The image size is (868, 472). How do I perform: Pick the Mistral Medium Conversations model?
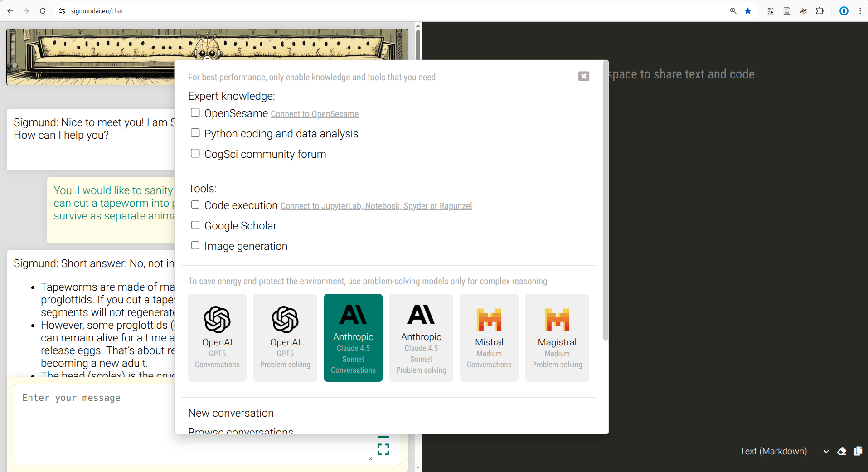[x=489, y=337]
